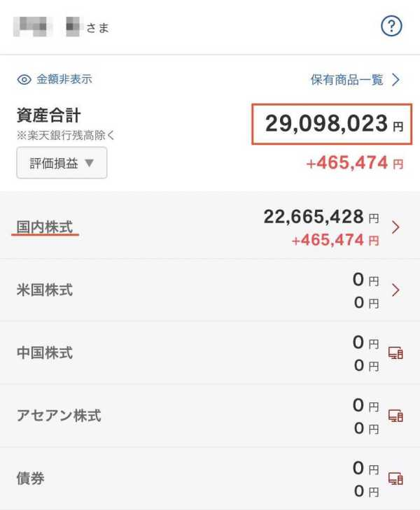Click the 金額非表示 label
The width and height of the screenshot is (420, 510).
point(64,79)
